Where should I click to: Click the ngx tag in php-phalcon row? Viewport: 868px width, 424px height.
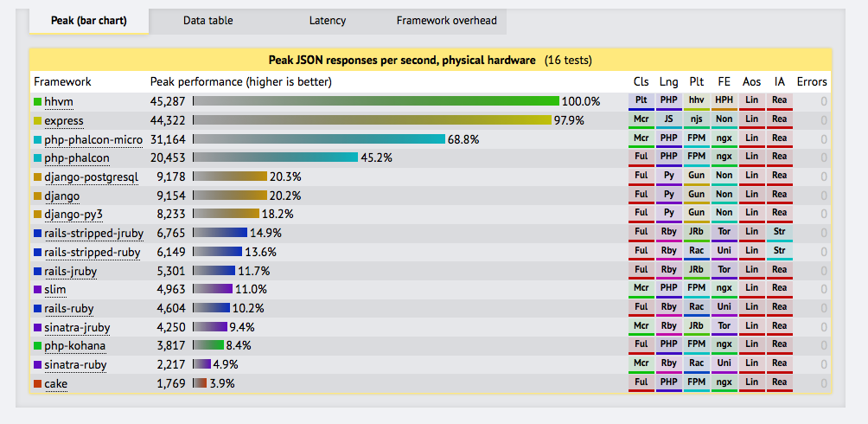(724, 158)
